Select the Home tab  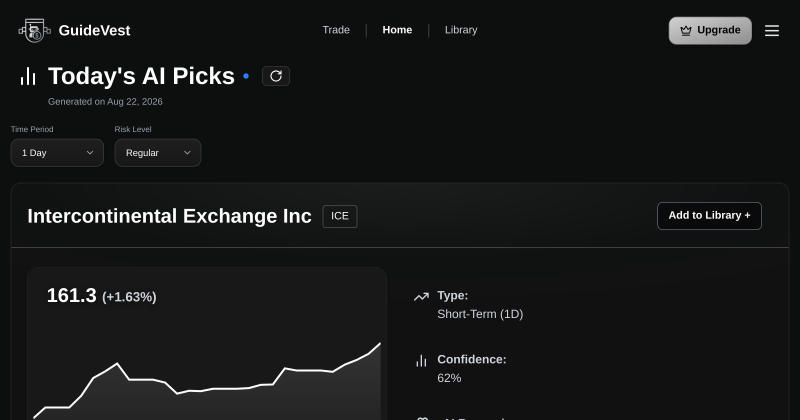coord(397,30)
